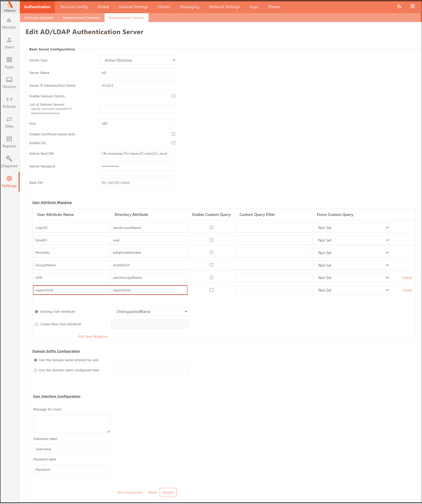Select Create New User Attribute radio
This screenshot has width=422, height=504.
pyautogui.click(x=37, y=324)
